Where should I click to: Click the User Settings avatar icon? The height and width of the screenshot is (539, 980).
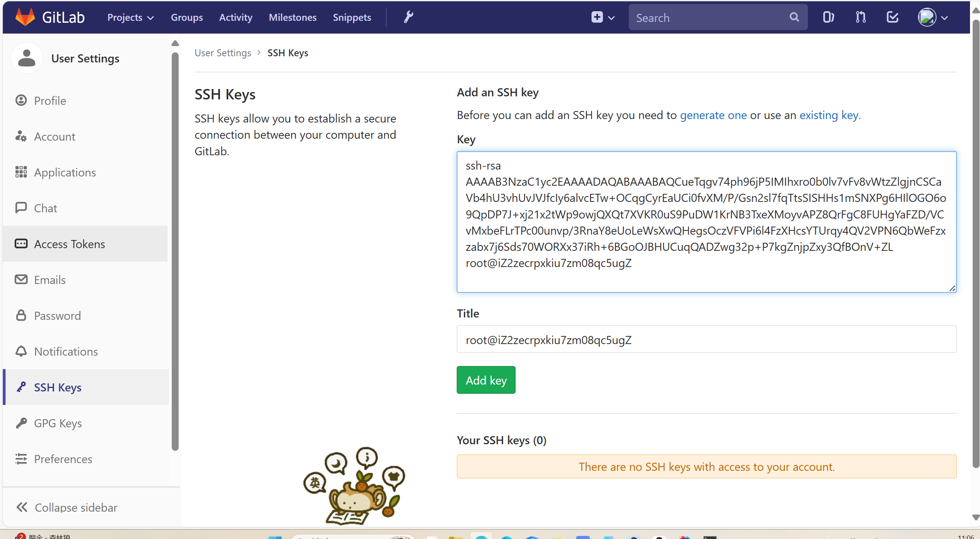pos(27,58)
